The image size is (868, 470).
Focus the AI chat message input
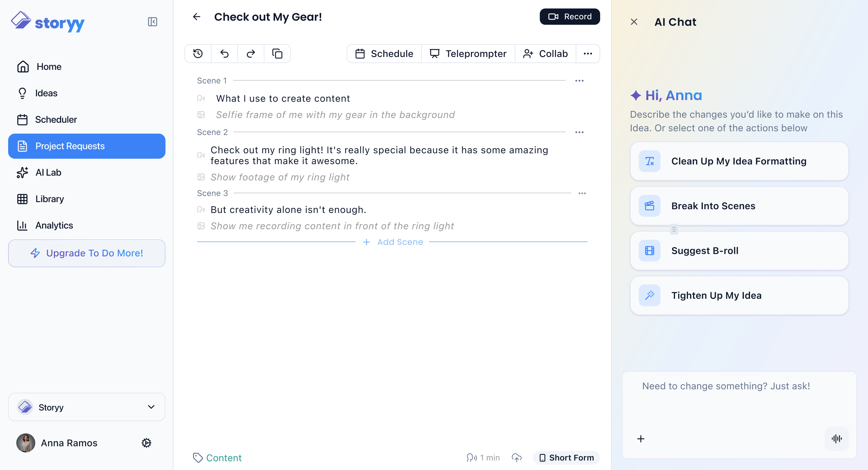coord(739,400)
